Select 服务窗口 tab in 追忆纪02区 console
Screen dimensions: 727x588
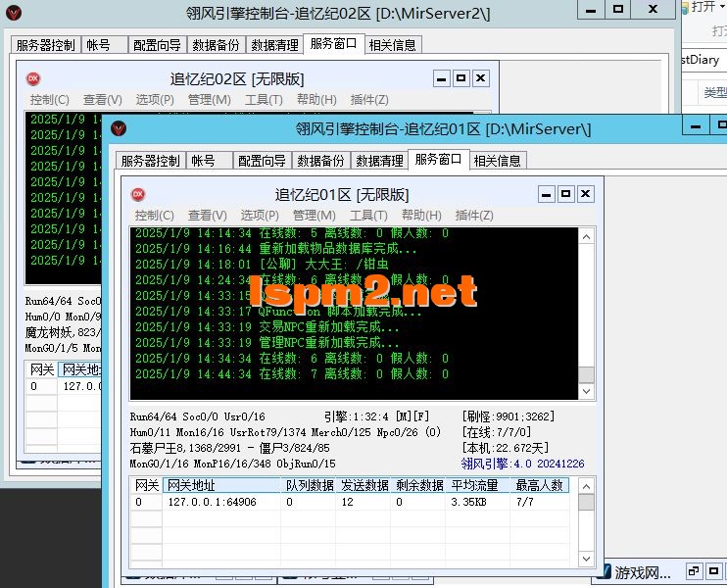click(334, 43)
